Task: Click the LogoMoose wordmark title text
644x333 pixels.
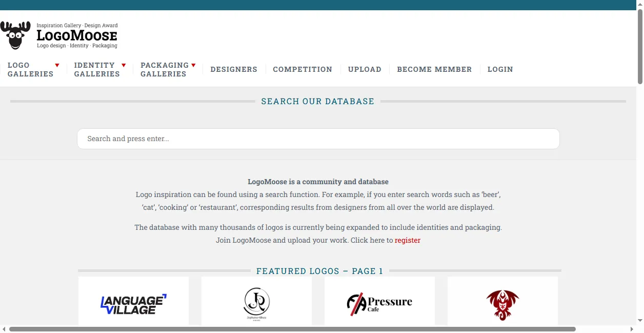Action: pos(77,36)
